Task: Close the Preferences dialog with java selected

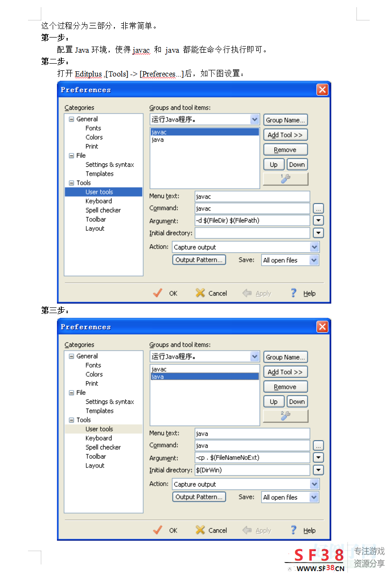Action: (x=322, y=327)
